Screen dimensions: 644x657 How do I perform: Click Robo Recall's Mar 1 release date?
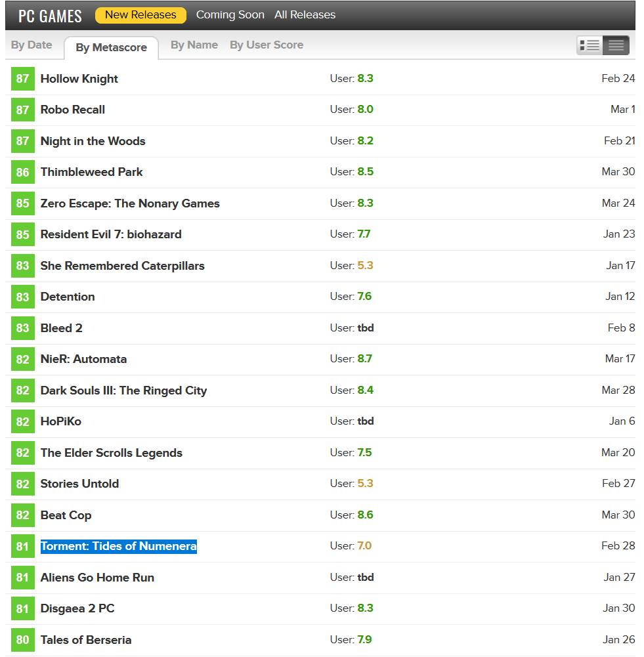622,110
